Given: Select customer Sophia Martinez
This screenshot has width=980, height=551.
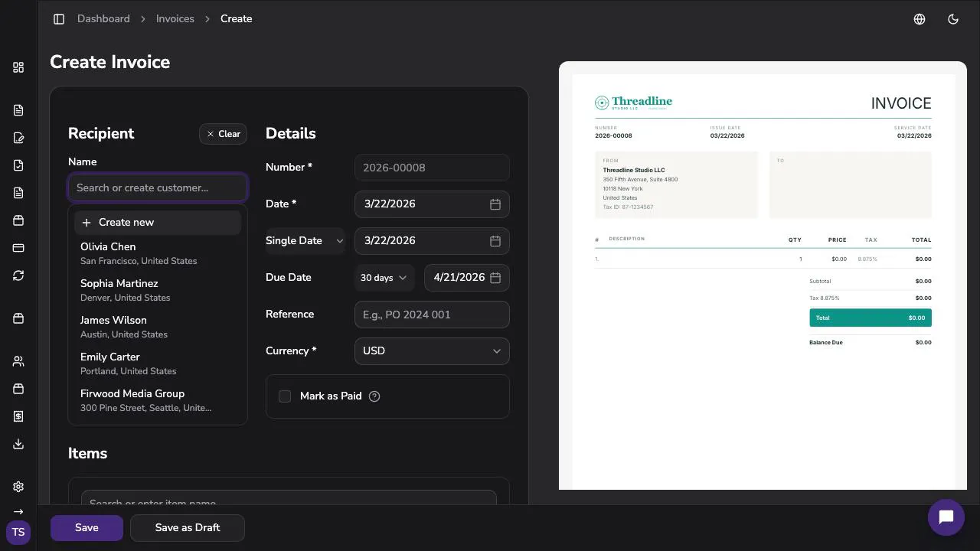Looking at the screenshot, I should (x=158, y=290).
